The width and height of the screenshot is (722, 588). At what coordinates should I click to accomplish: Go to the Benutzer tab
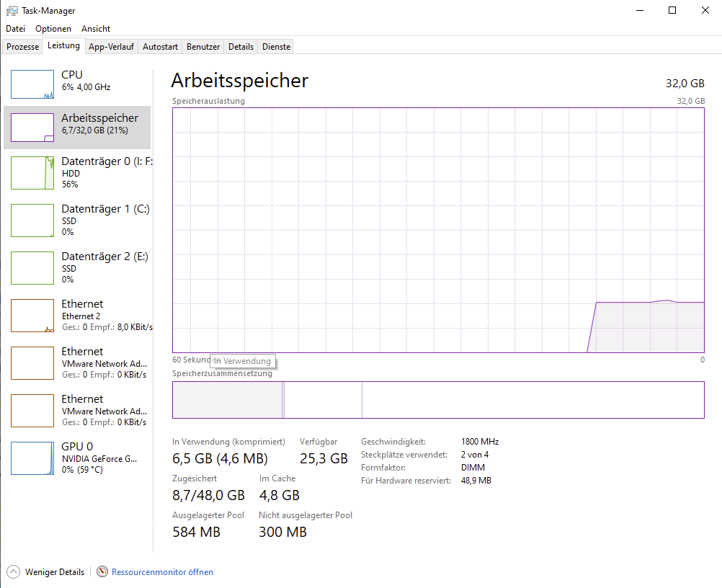click(x=203, y=47)
